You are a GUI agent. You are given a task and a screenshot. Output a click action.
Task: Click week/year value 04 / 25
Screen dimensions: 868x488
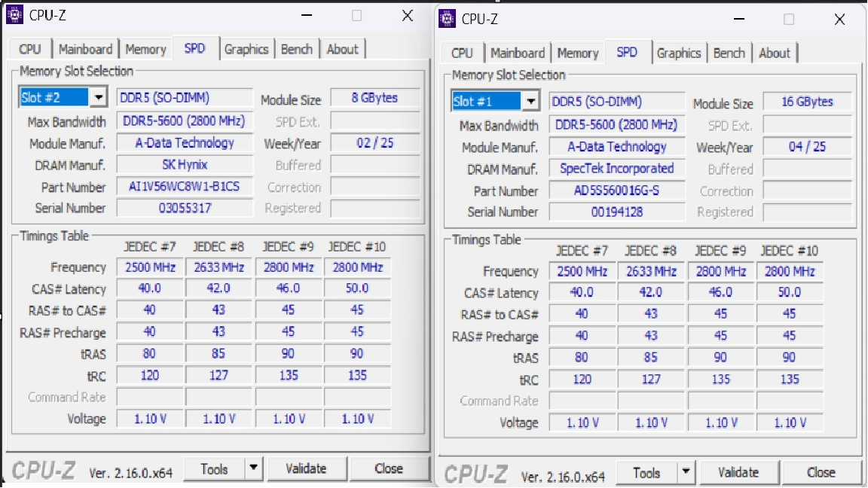click(807, 147)
